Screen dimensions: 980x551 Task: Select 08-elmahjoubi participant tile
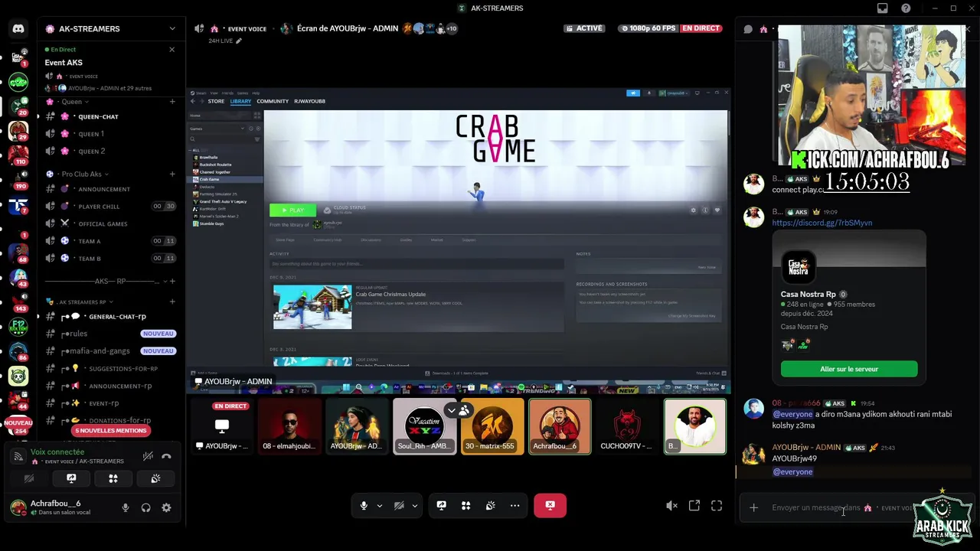click(289, 426)
